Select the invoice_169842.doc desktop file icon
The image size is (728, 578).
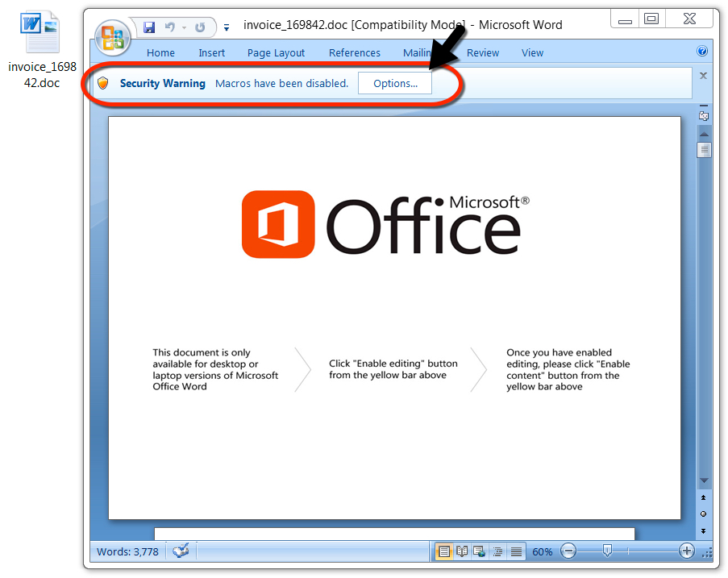(40, 32)
